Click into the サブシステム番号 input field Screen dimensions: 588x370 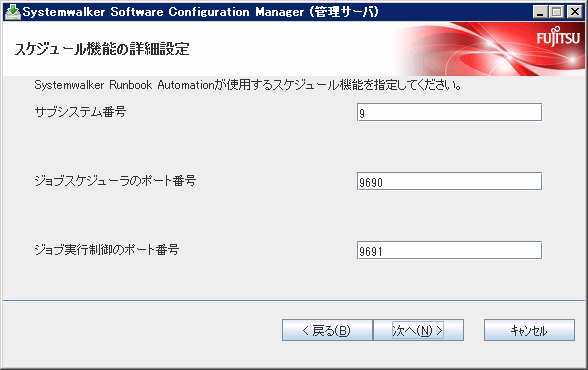[449, 112]
